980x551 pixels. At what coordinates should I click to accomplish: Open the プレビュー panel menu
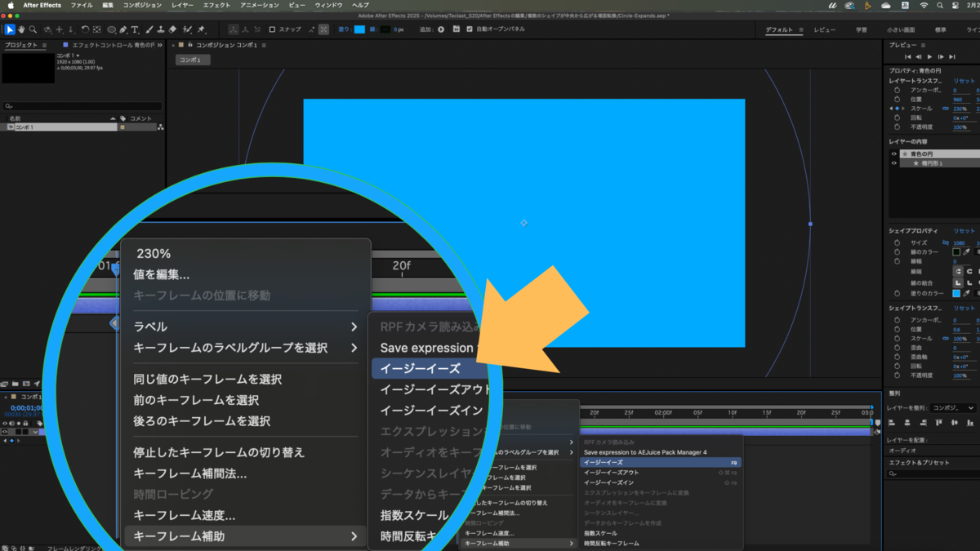(x=923, y=46)
